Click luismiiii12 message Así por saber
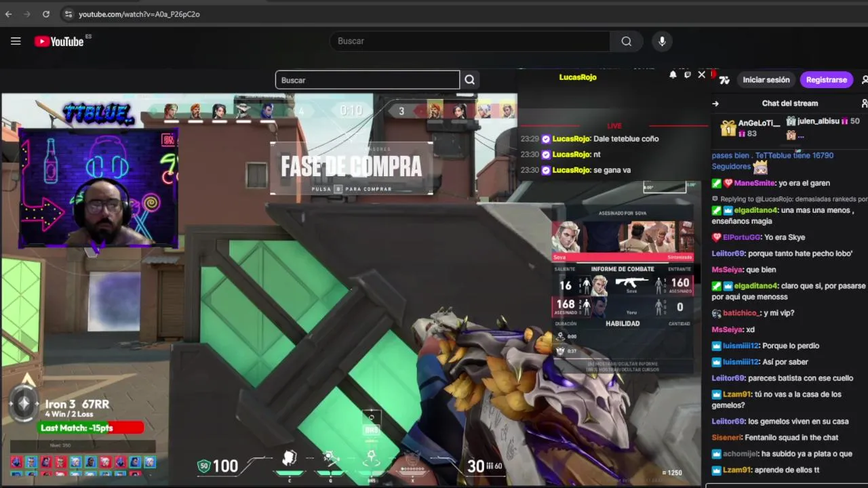 click(x=759, y=362)
